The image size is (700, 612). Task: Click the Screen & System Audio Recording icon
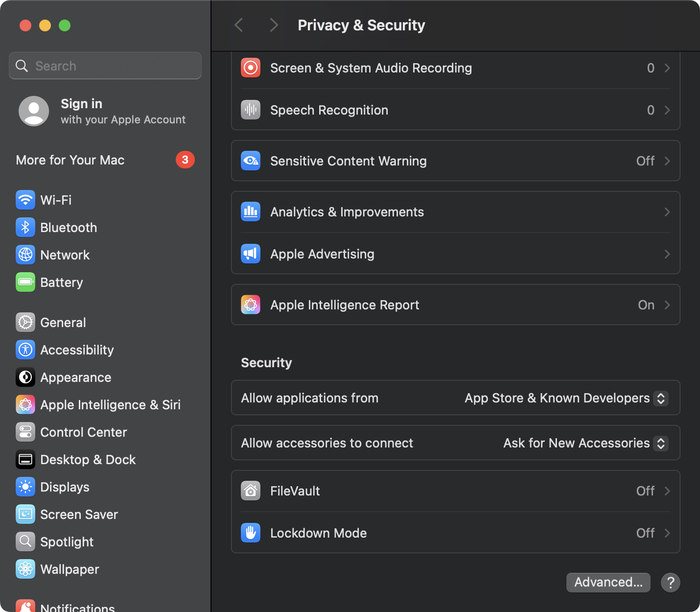click(251, 68)
